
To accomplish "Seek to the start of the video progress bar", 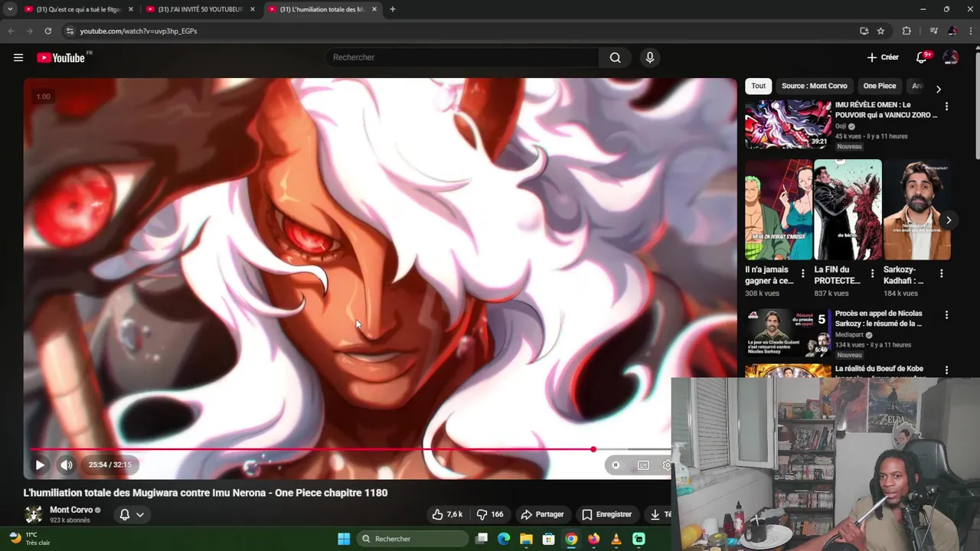I will 31,449.
